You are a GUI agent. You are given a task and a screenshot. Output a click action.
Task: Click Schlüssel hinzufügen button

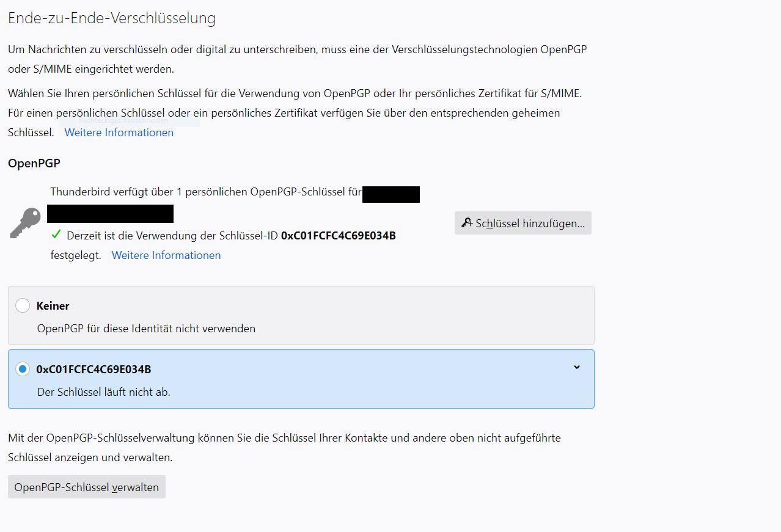pyautogui.click(x=523, y=223)
